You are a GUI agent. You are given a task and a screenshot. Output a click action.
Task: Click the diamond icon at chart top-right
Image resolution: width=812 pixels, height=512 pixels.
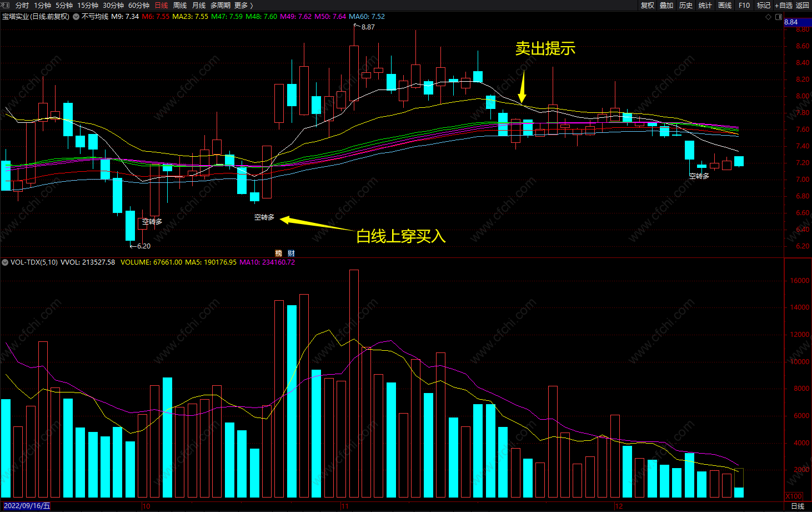coord(768,17)
